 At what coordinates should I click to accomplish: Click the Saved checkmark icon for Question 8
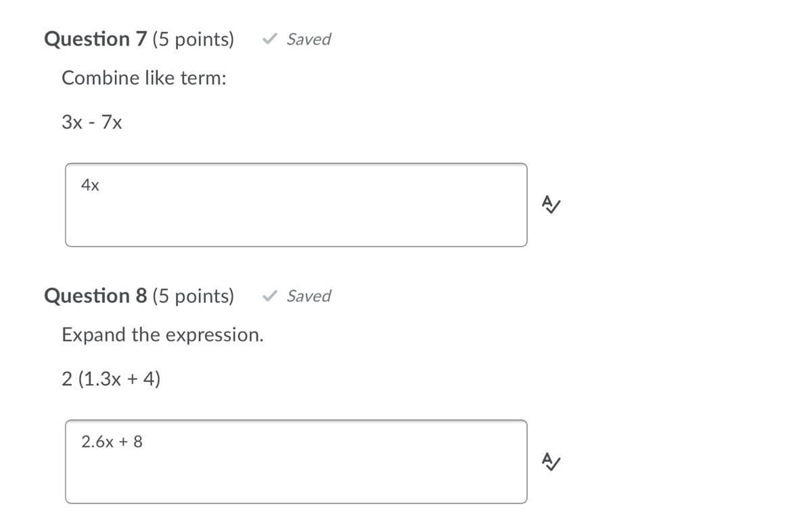point(269,296)
